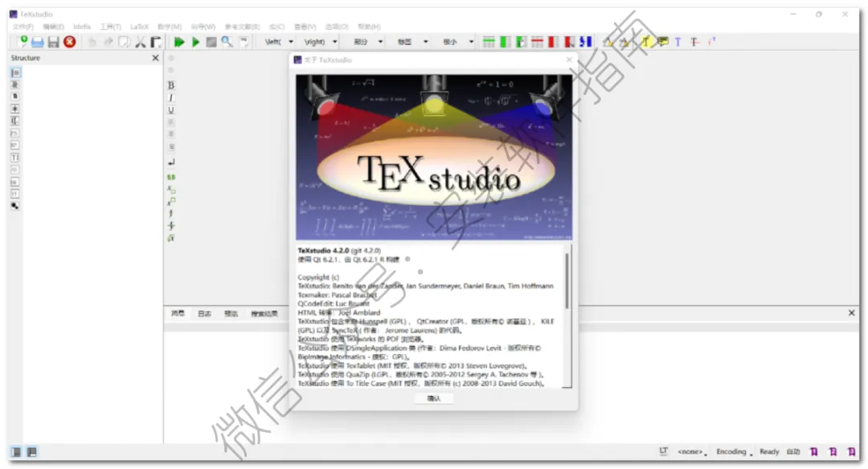
Task: Toggle the delimiters symbols panel icon
Action: [x=15, y=121]
